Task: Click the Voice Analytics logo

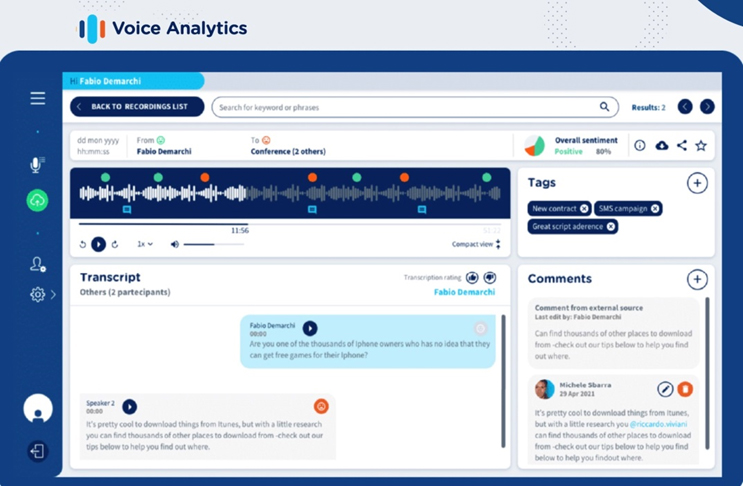Action: [162, 28]
